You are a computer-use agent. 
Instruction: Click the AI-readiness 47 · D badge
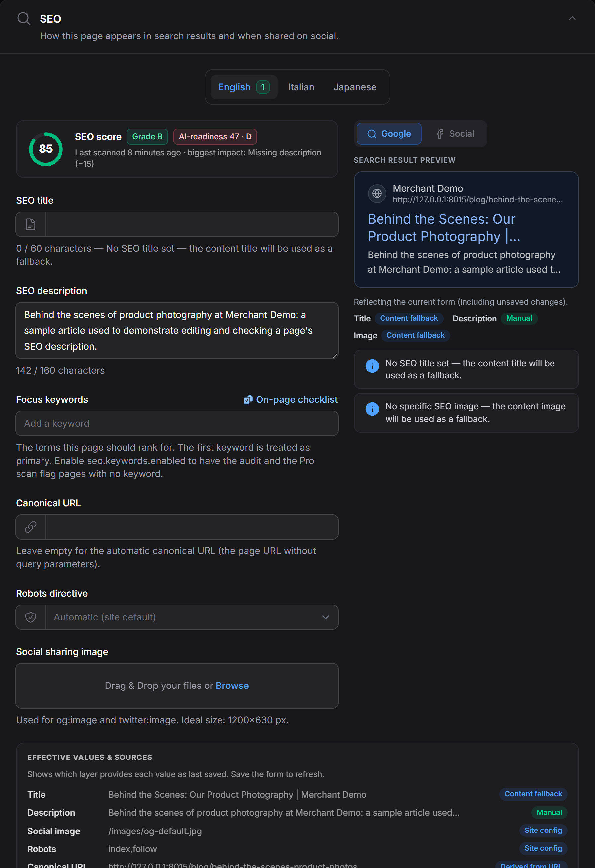tap(215, 137)
